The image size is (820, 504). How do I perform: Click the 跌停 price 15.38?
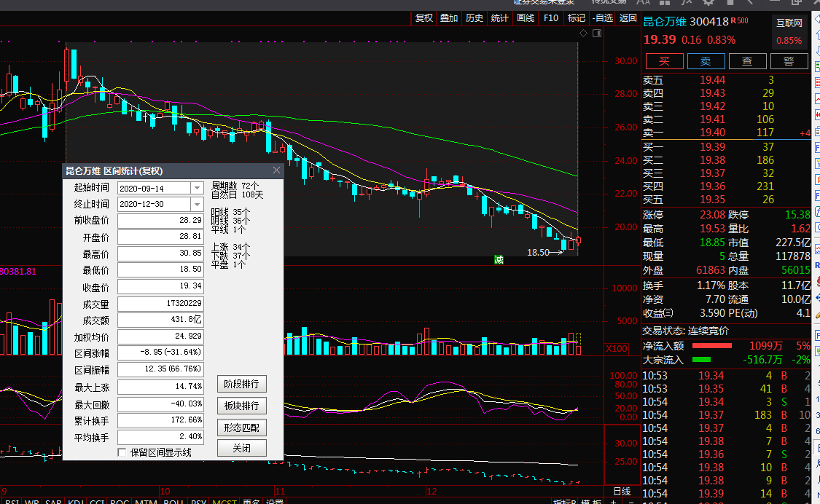pos(797,215)
